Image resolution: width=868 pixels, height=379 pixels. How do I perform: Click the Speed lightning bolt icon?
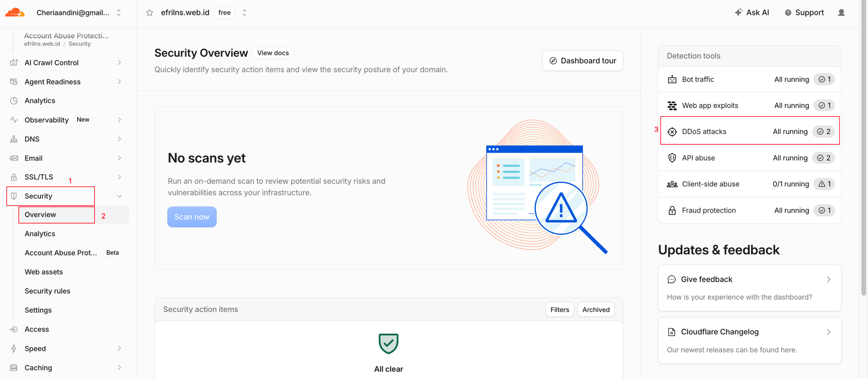coord(14,348)
